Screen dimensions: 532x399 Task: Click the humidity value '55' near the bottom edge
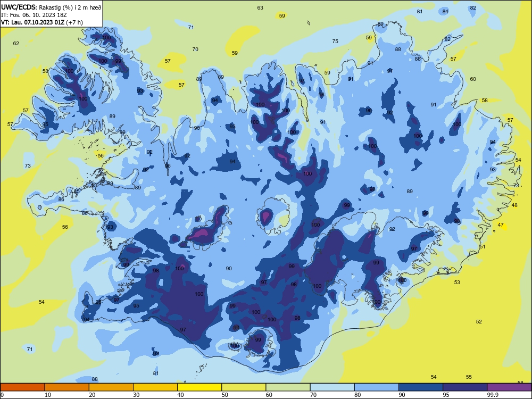pos(469,377)
